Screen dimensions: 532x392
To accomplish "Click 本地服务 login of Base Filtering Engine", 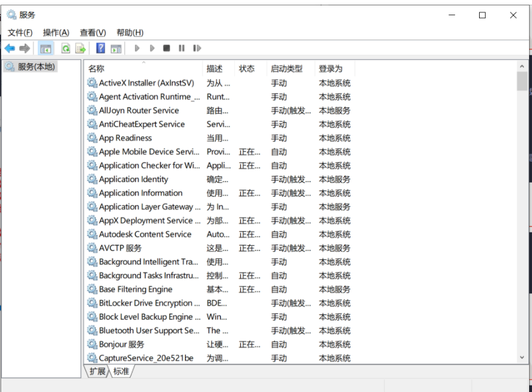I will coord(335,289).
